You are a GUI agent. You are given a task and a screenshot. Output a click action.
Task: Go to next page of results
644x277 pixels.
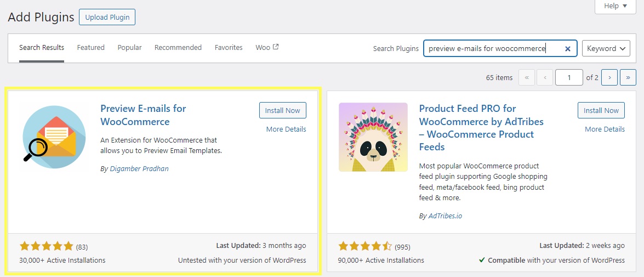pos(609,77)
